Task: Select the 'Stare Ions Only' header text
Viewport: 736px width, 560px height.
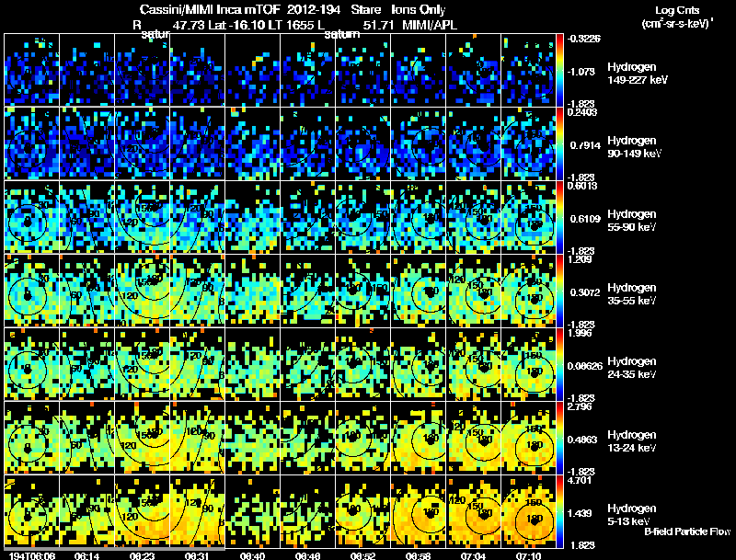Action: [398, 9]
